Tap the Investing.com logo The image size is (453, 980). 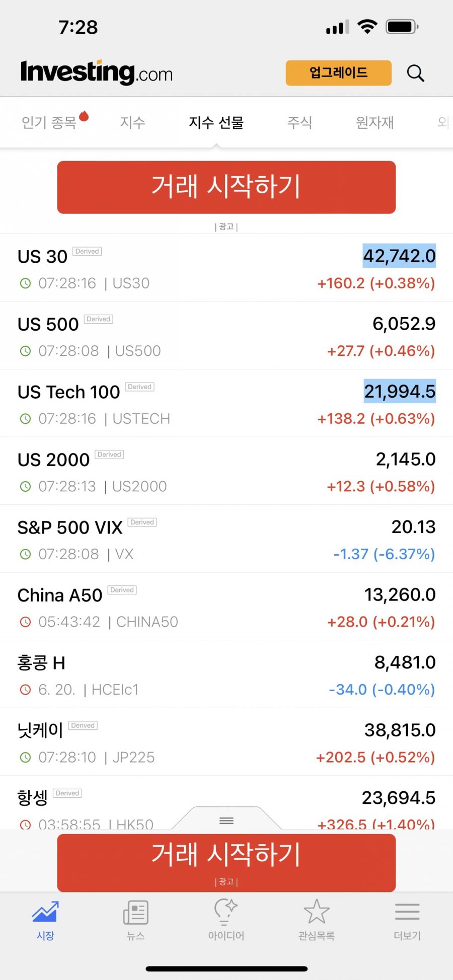[x=96, y=72]
